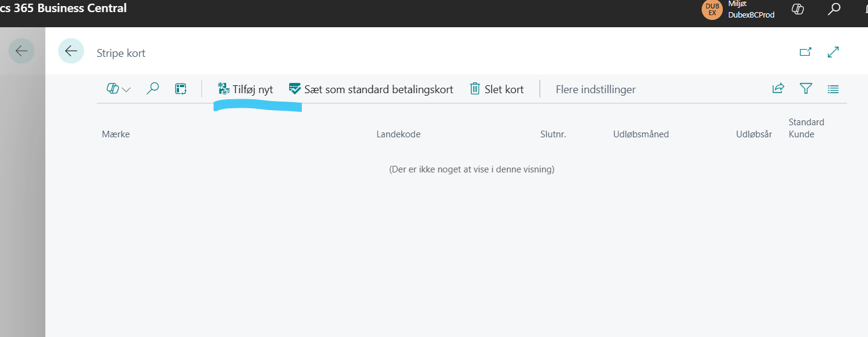The image size is (868, 337).
Task: Search the Stripe kort list
Action: tap(153, 89)
